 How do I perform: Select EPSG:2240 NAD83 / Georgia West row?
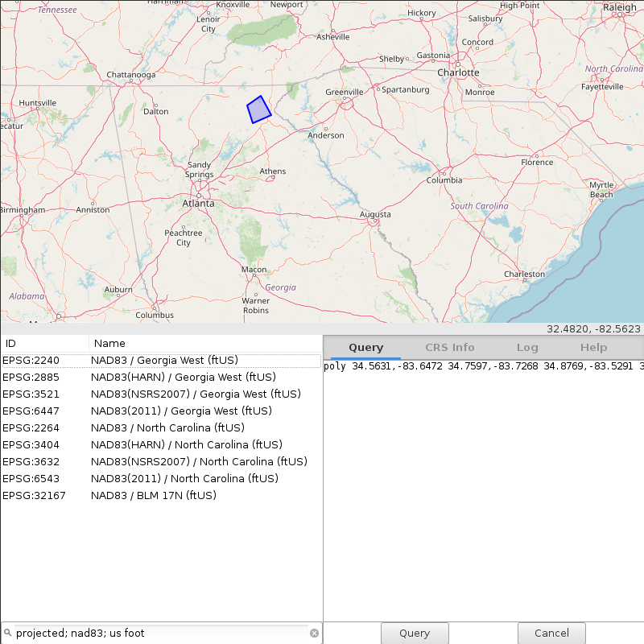[x=161, y=360]
